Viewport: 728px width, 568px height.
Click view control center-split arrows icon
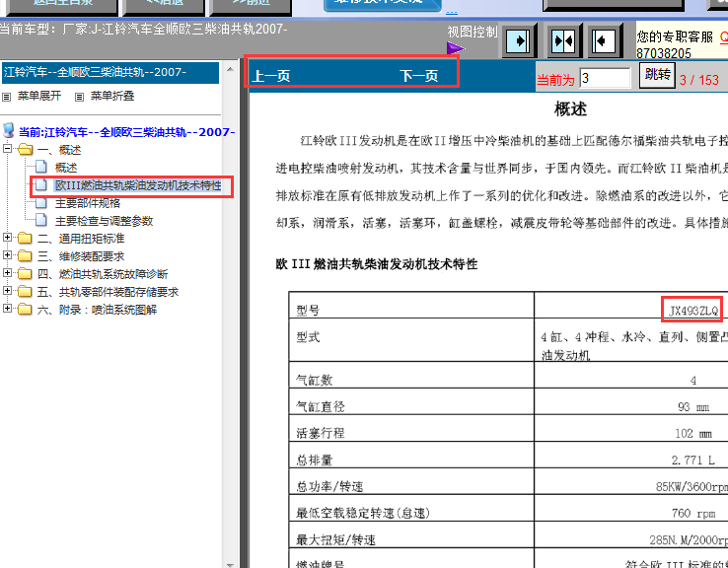tap(563, 40)
